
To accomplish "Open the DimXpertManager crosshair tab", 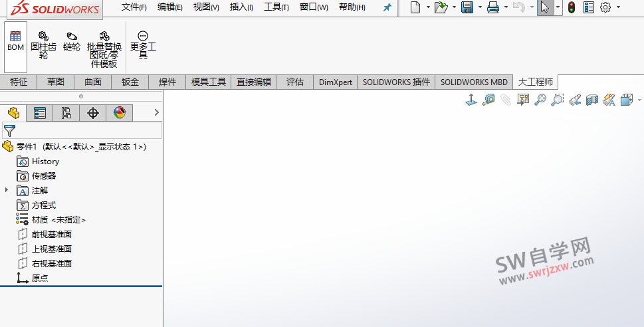I will 93,113.
